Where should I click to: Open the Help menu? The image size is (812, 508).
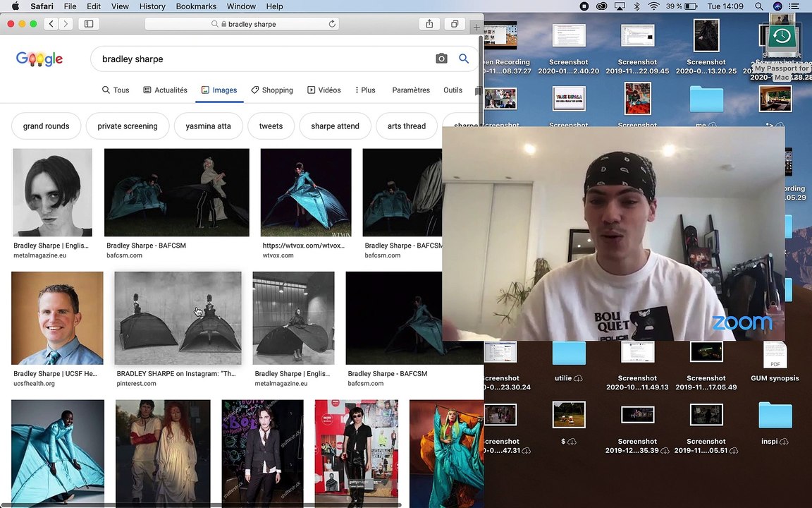[274, 6]
